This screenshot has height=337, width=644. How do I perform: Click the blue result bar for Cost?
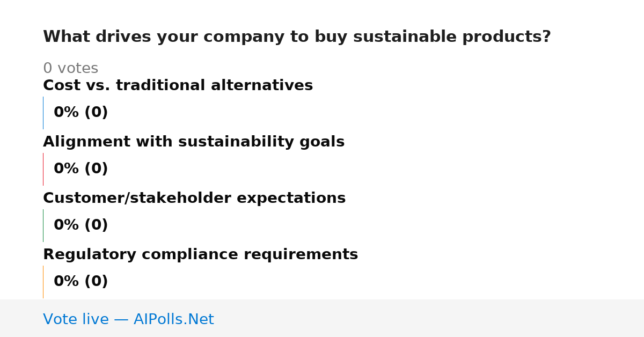tap(43, 113)
